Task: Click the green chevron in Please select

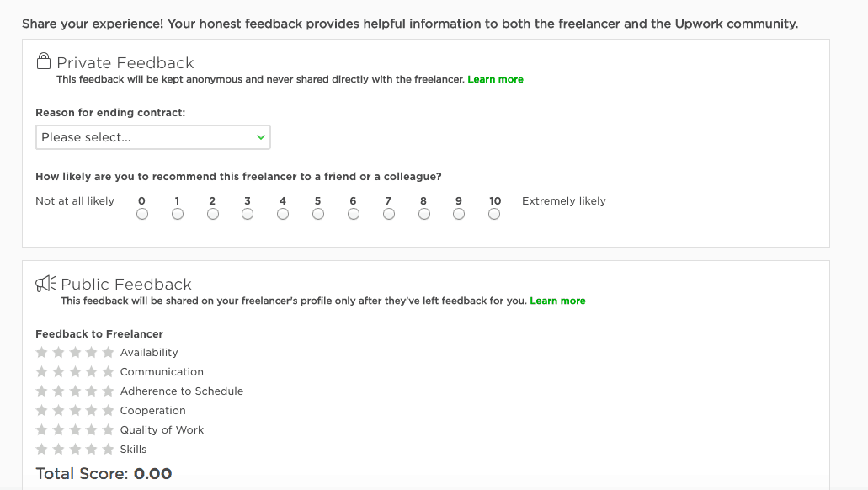Action: coord(261,137)
